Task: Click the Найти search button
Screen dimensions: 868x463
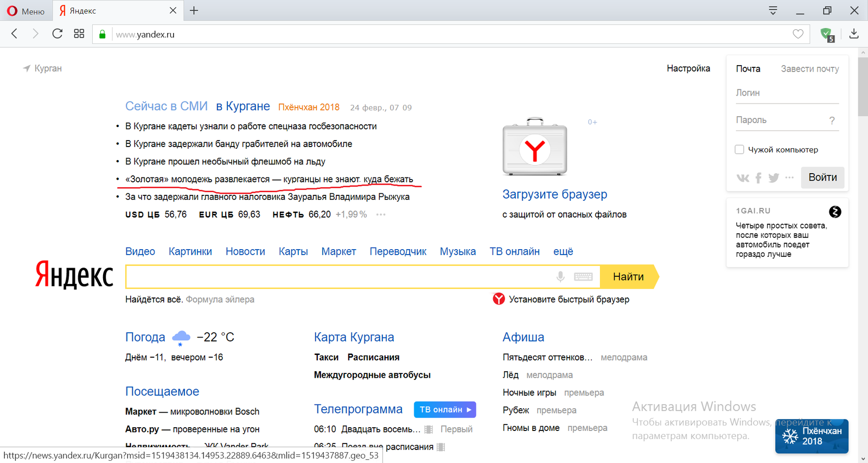Action: click(x=629, y=277)
